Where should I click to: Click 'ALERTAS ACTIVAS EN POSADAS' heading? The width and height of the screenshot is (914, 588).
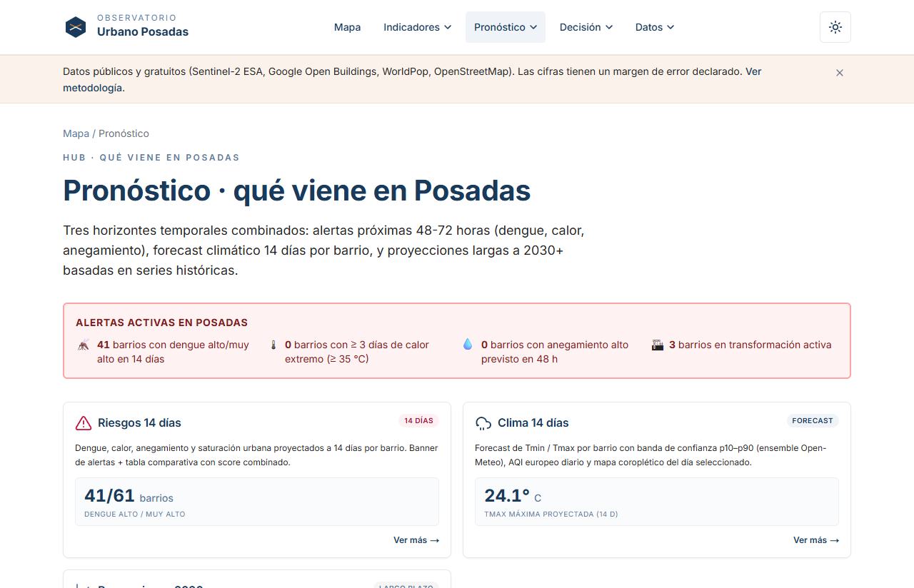click(162, 323)
